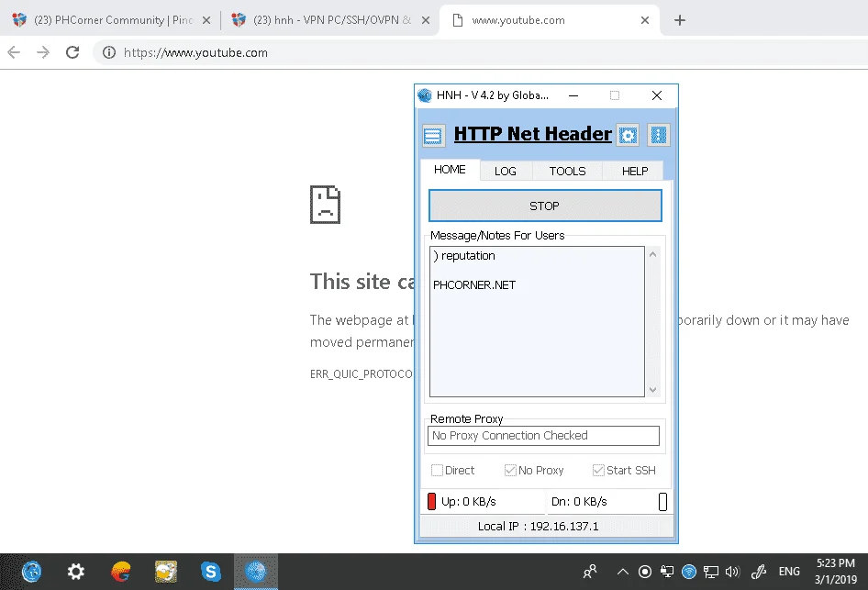Click the Dn: 0 KB/s text
The height and width of the screenshot is (590, 868).
point(579,501)
